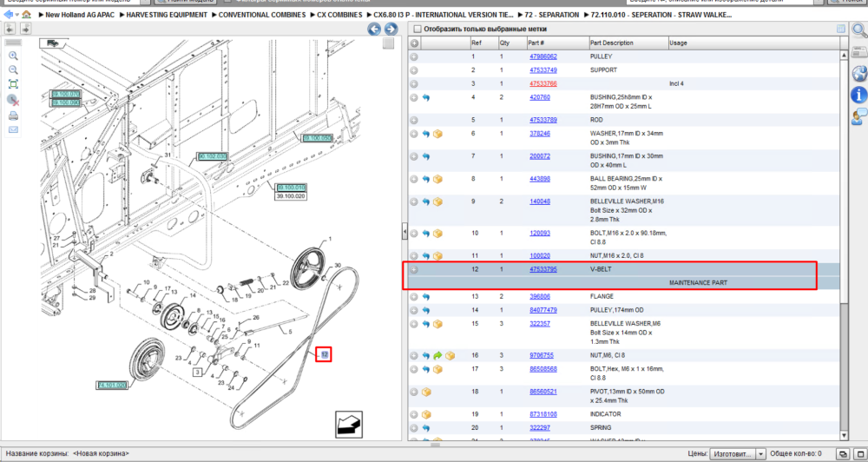Screen dimensions: 868x462
Task: Print the diagram via printer icon
Action: click(x=13, y=115)
